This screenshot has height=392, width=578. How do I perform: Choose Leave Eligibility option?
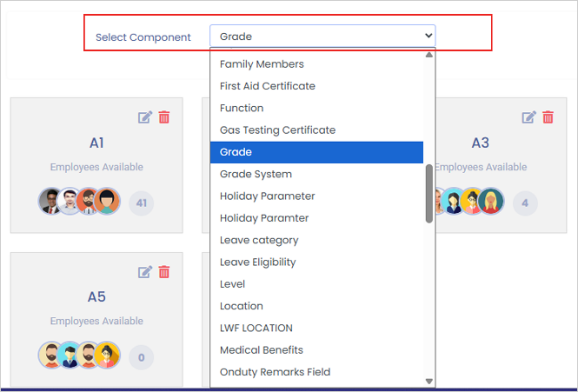257,262
